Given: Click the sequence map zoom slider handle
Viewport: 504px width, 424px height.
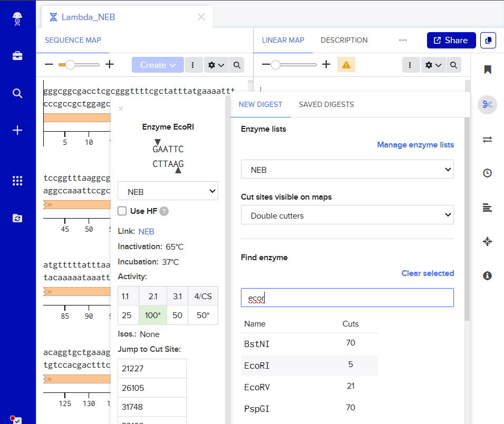Looking at the screenshot, I should (70, 65).
